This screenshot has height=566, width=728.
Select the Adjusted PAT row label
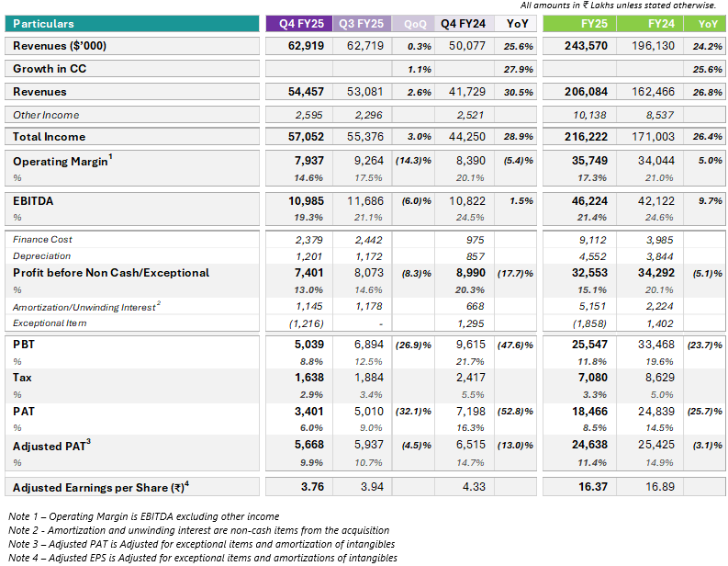pos(51,446)
